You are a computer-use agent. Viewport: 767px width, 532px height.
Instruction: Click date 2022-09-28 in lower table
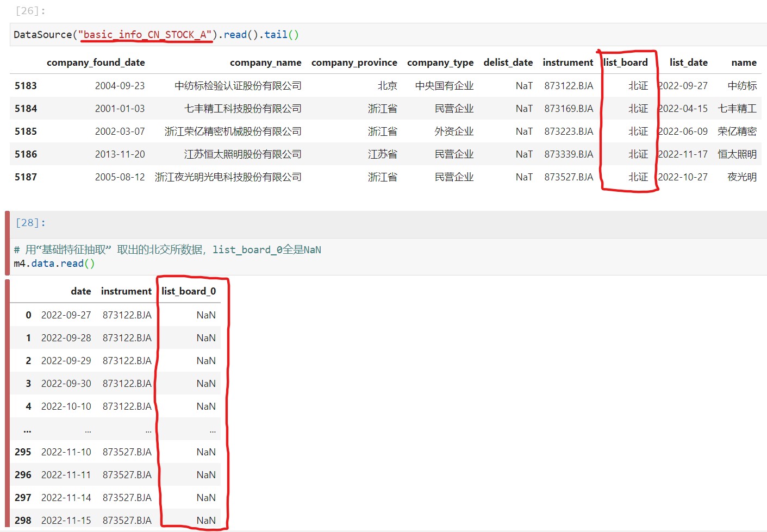point(66,338)
